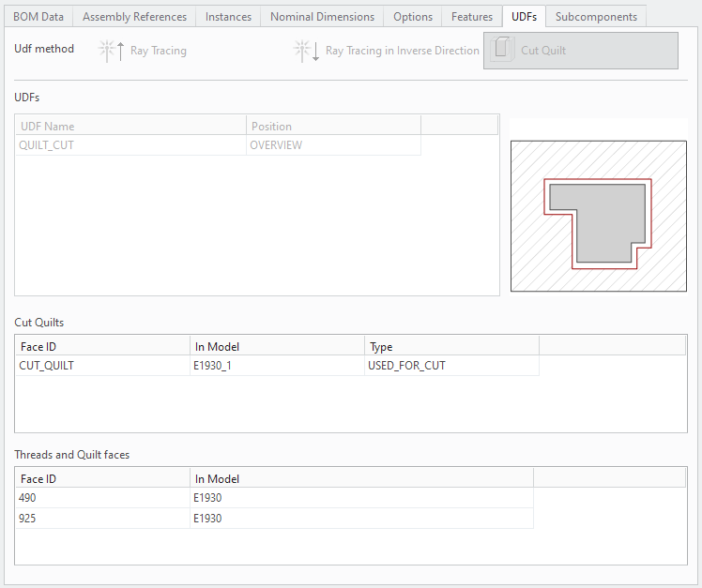This screenshot has height=588, width=702.
Task: Click the Ray Tracing method label
Action: click(x=159, y=51)
